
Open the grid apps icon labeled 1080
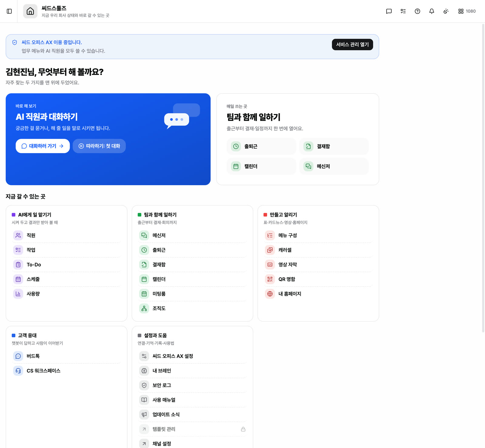(467, 11)
